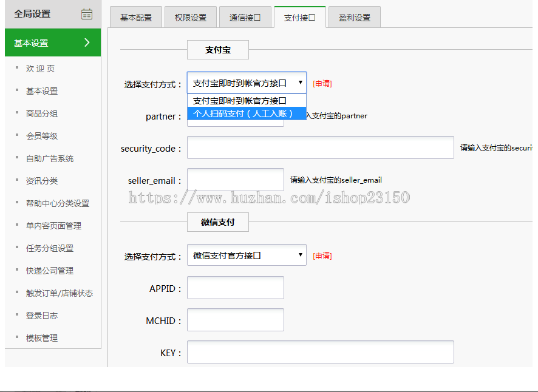Viewport: 538px width, 392px height.
Task: Go to 单内容页面管理
Action: 53,226
